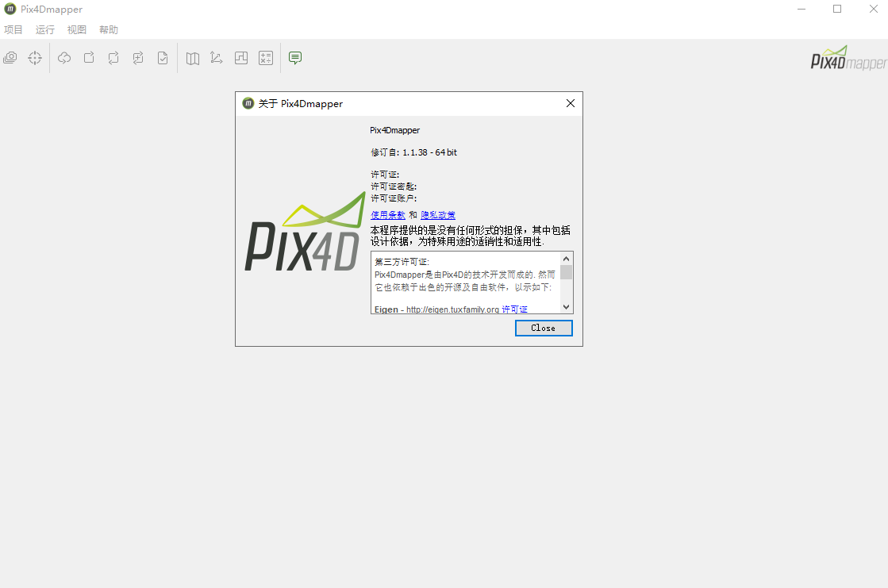
Task: Close About dialog with the X button
Action: click(x=571, y=103)
